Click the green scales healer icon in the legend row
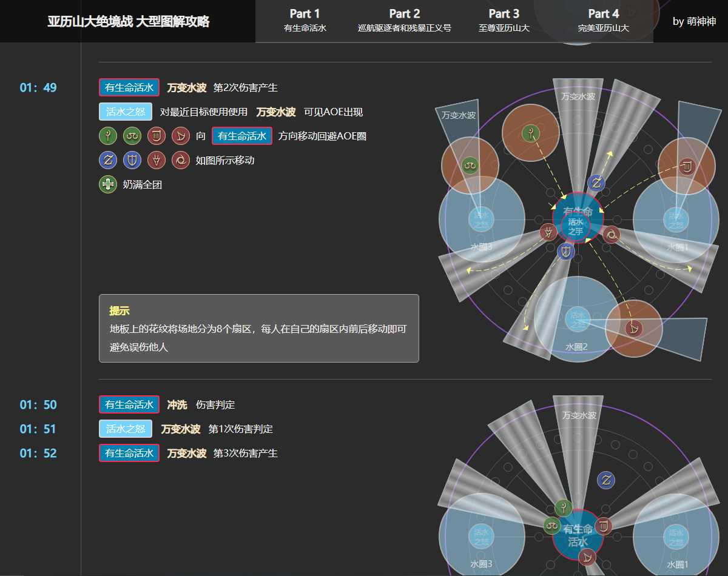The width and height of the screenshot is (728, 576). click(x=132, y=136)
